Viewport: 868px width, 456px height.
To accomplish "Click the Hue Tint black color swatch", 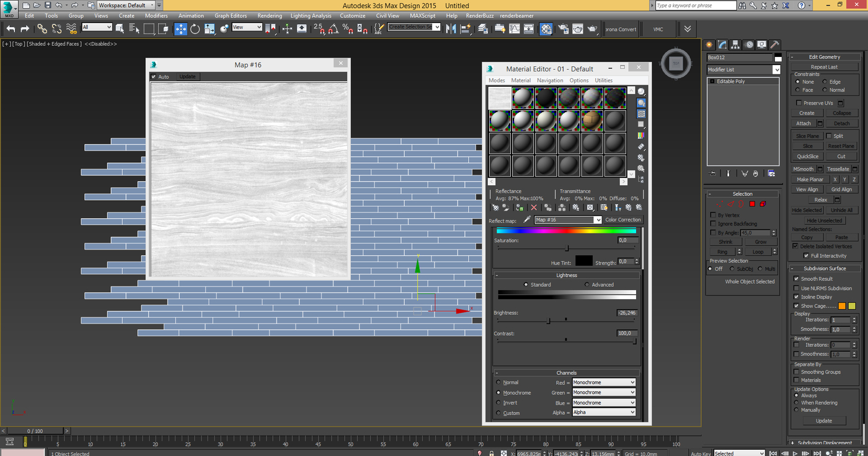I will pyautogui.click(x=583, y=261).
